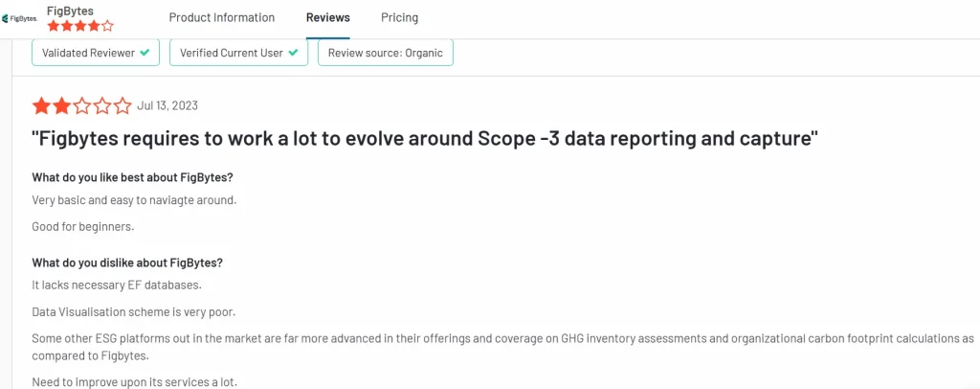Viewport: 980px width, 389px height.
Task: Click the fifth empty star of the review rating
Action: 122,105
